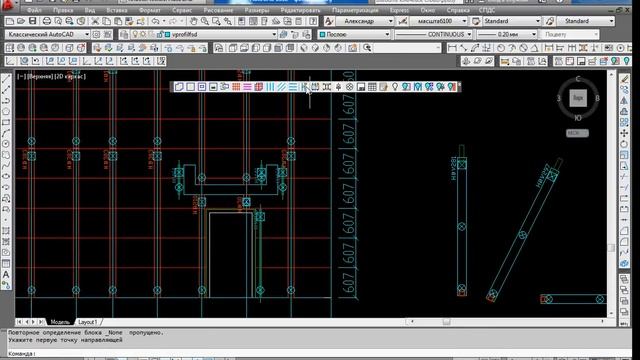The image size is (640, 360).
Task: Click the empty search field beside the magnifier icon
Action: click(407, 48)
